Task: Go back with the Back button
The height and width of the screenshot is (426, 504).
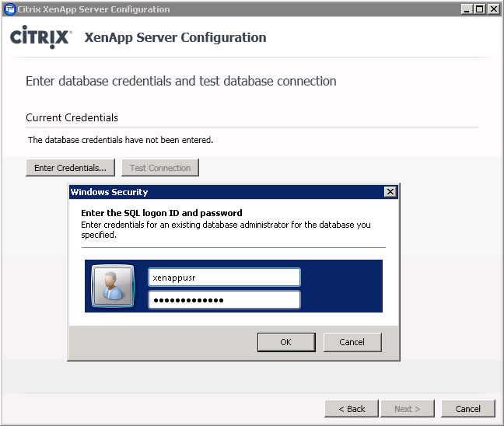Action: [352, 409]
